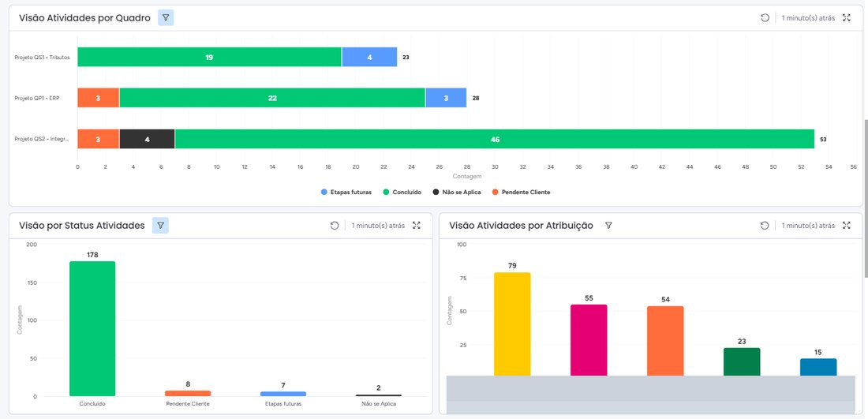Select black 4 segment of Projeto QS2
Image resolution: width=868 pixels, height=419 pixels.
[x=147, y=139]
